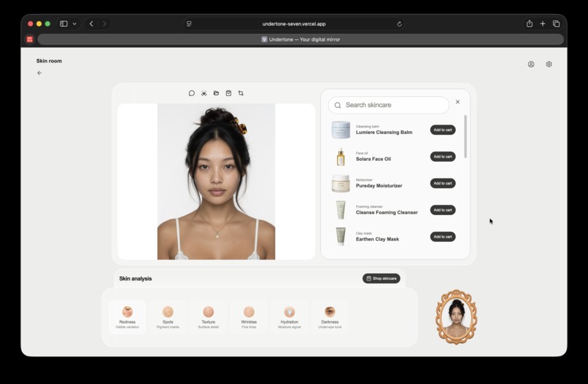Open the Solara Face Oil bottle thumbnail

point(341,157)
